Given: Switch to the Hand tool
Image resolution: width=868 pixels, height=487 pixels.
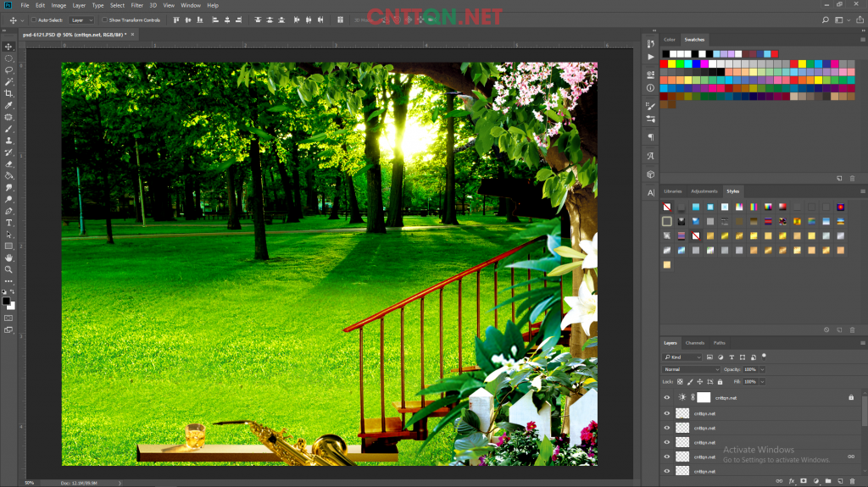Looking at the screenshot, I should coord(8,257).
